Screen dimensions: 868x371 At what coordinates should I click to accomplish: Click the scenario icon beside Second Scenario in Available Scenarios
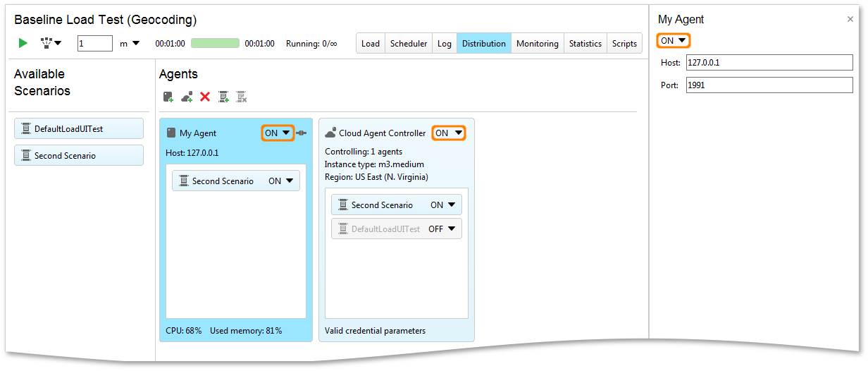pyautogui.click(x=26, y=155)
